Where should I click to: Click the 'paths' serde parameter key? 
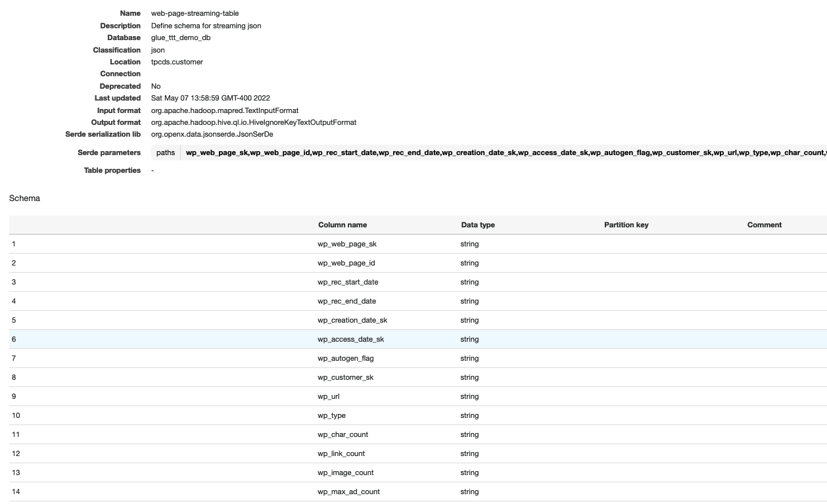click(x=166, y=152)
